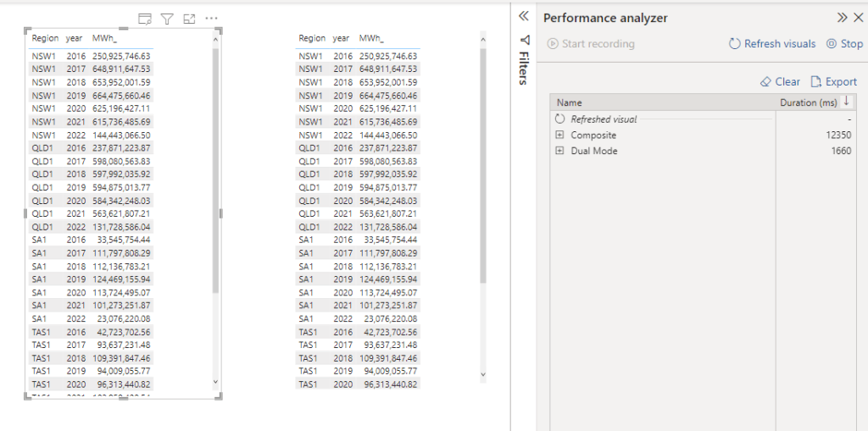
Task: Click the filter funnel icon above the table
Action: click(167, 19)
